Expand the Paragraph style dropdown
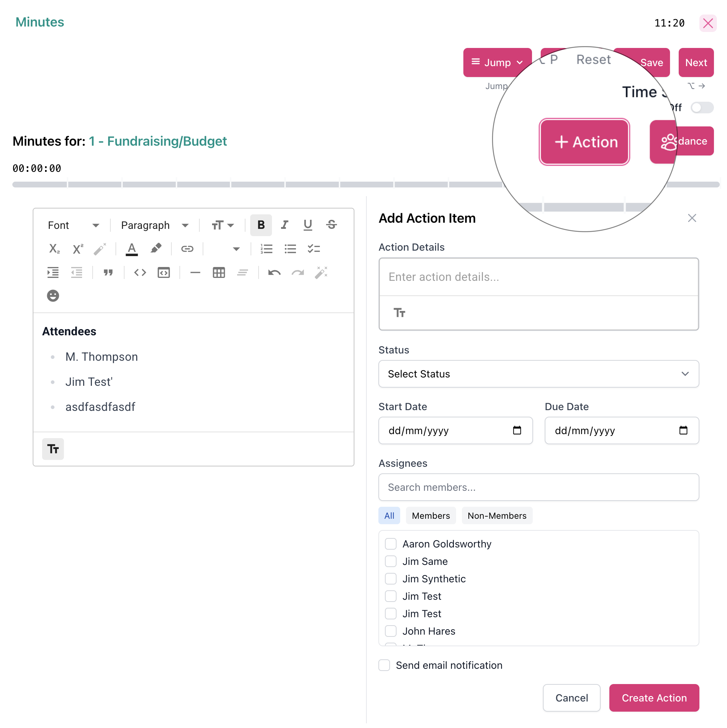 click(154, 225)
